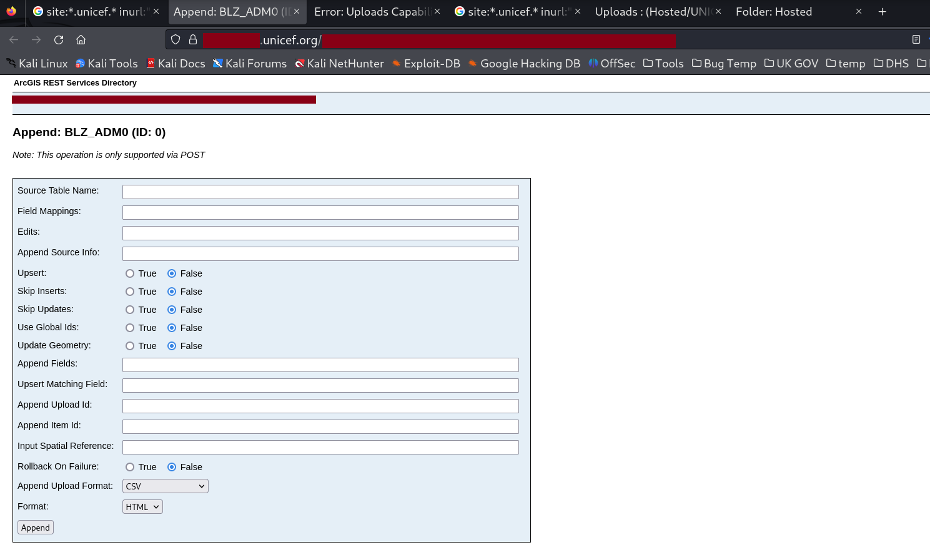Set Upsert to True
930x560 pixels.
pyautogui.click(x=129, y=273)
